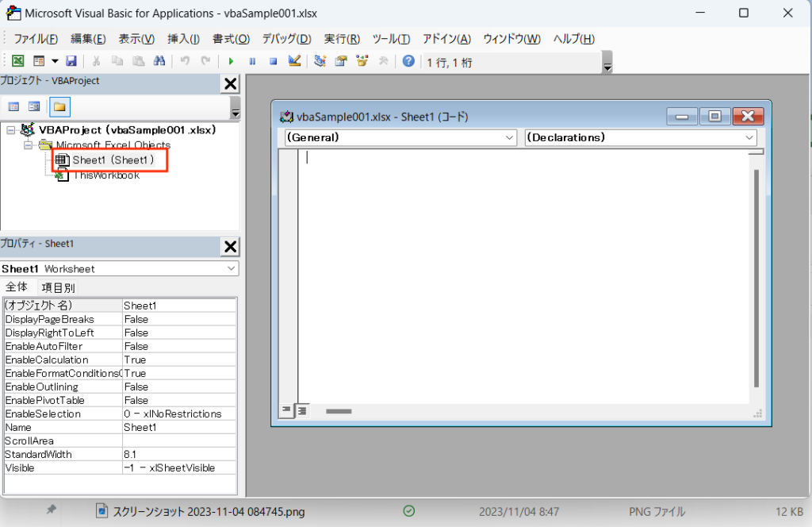Open the ヘルプ(H) menu

[x=574, y=39]
